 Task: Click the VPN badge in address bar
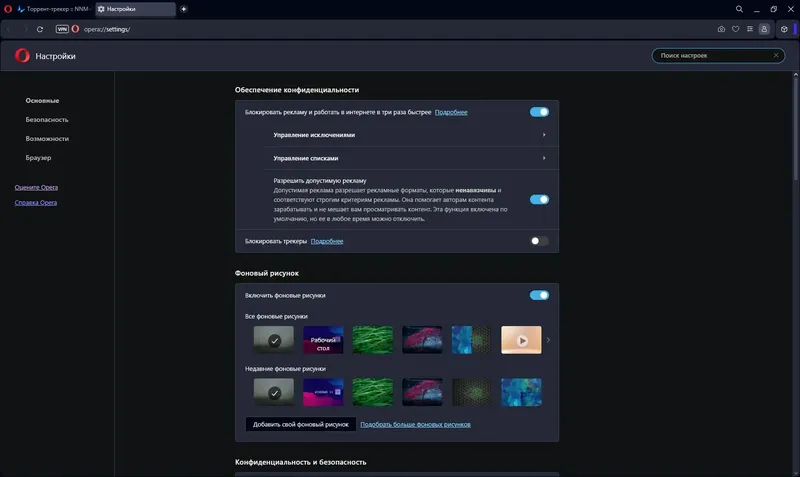pyautogui.click(x=62, y=29)
